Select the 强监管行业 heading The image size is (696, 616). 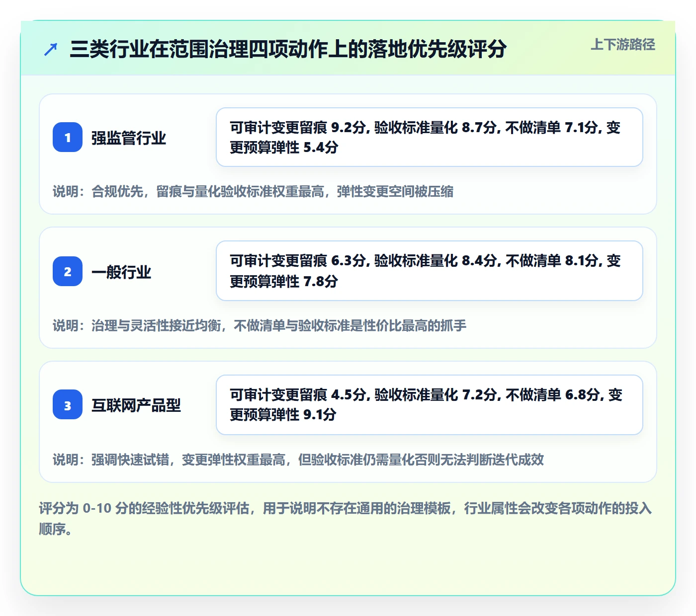coord(128,138)
